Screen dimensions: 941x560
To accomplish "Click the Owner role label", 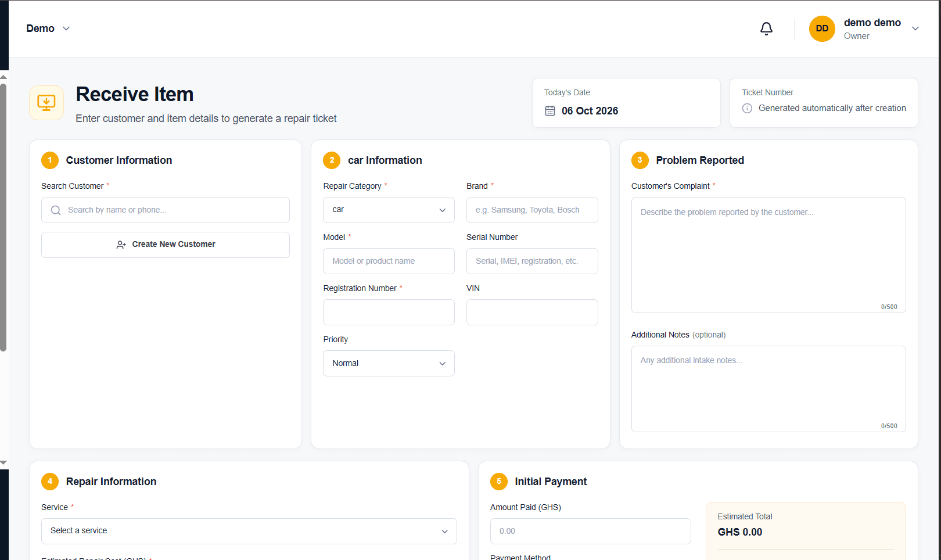I will pos(856,36).
